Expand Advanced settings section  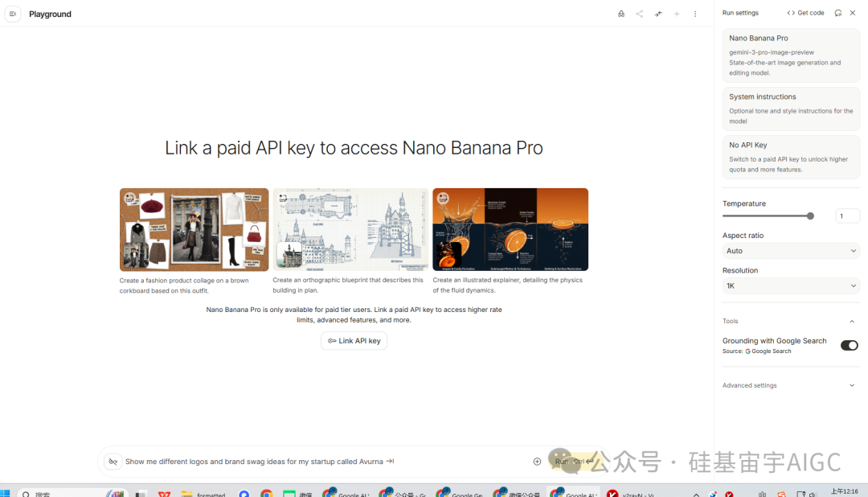[789, 385]
